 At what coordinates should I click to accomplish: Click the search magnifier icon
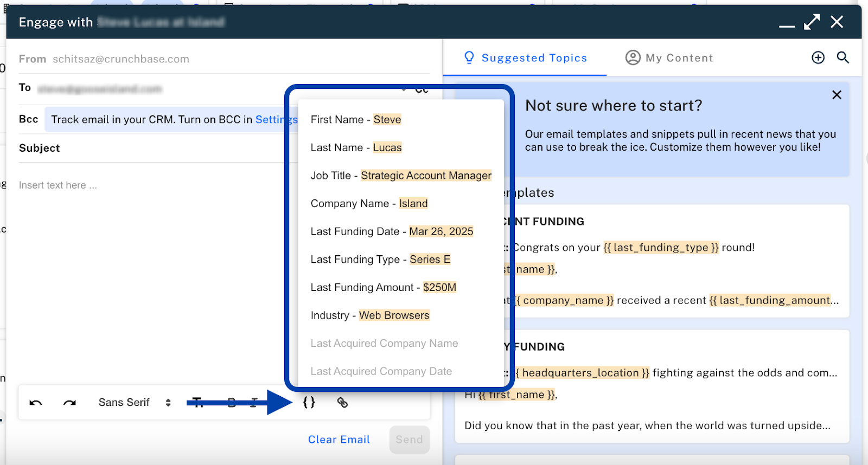tap(843, 57)
